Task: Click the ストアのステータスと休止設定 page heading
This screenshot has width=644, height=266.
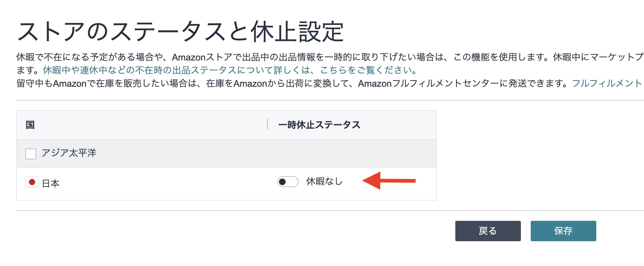Action: [x=180, y=32]
